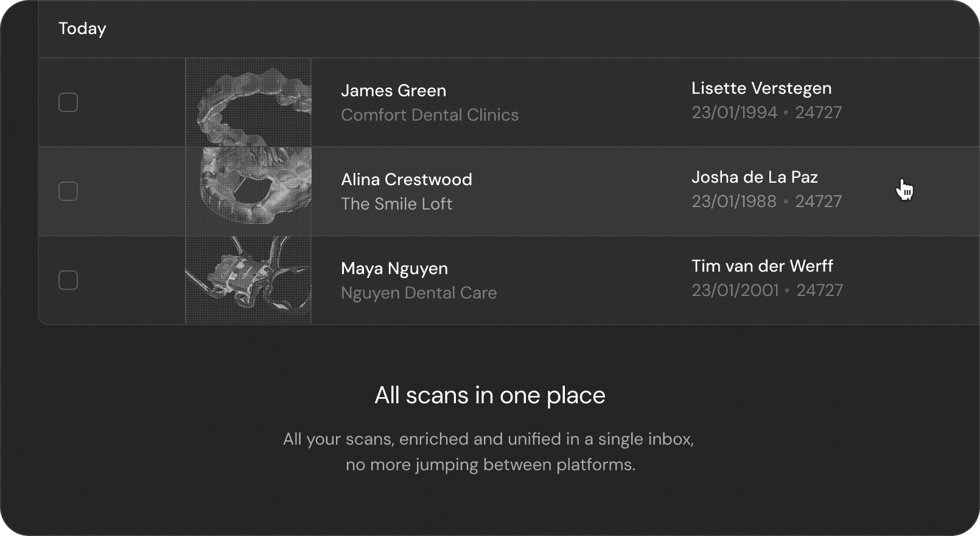
Task: Open the scan preview thumbnail for James Green
Action: (248, 102)
